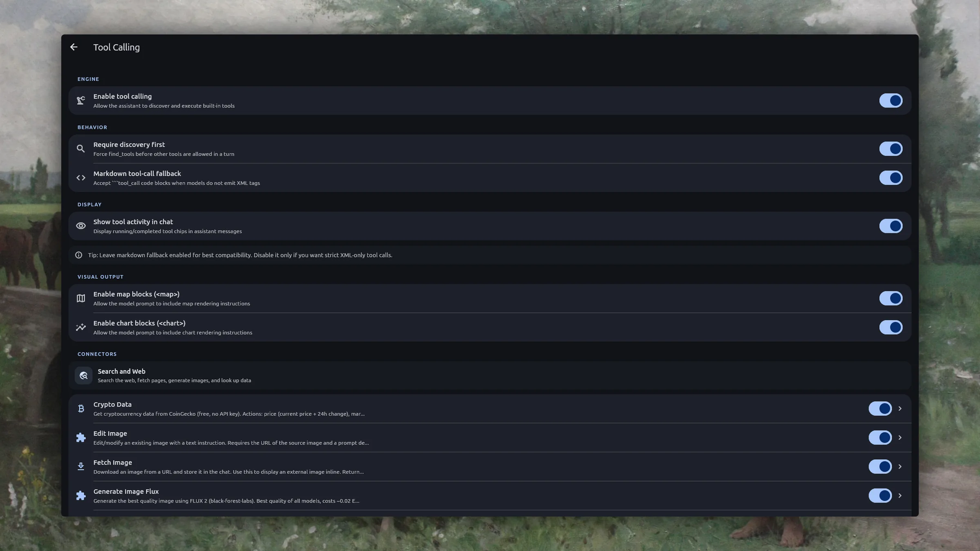Viewport: 980px width, 551px height.
Task: Click the Generate Image Flux row title
Action: (126, 491)
